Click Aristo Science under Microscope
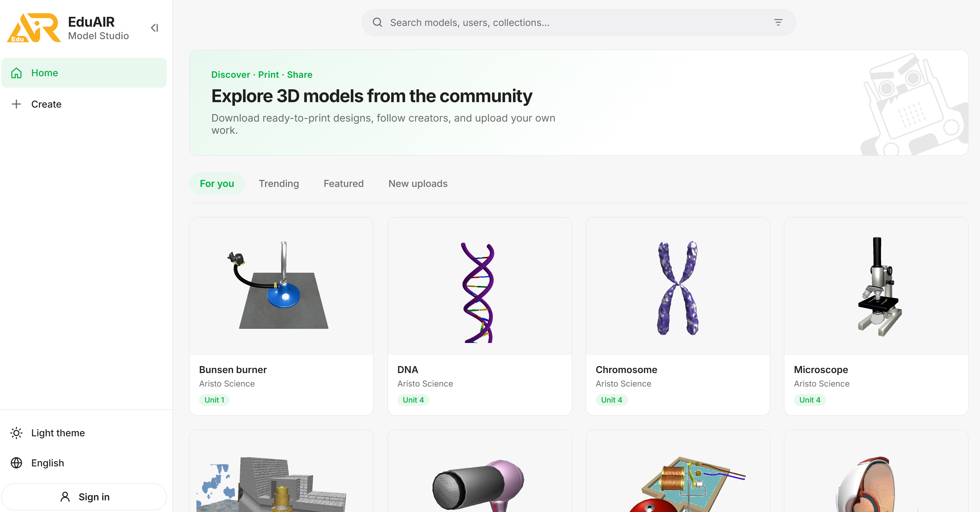 click(x=821, y=384)
